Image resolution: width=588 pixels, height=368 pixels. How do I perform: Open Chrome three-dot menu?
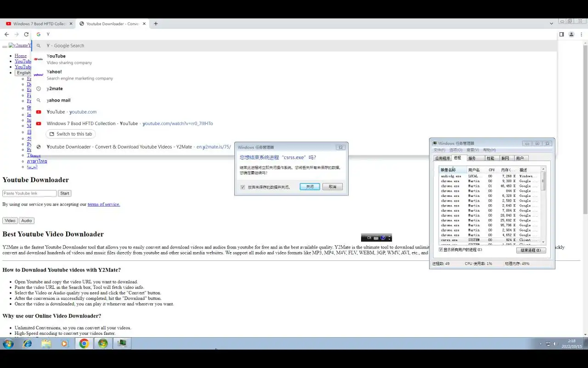[x=582, y=34]
